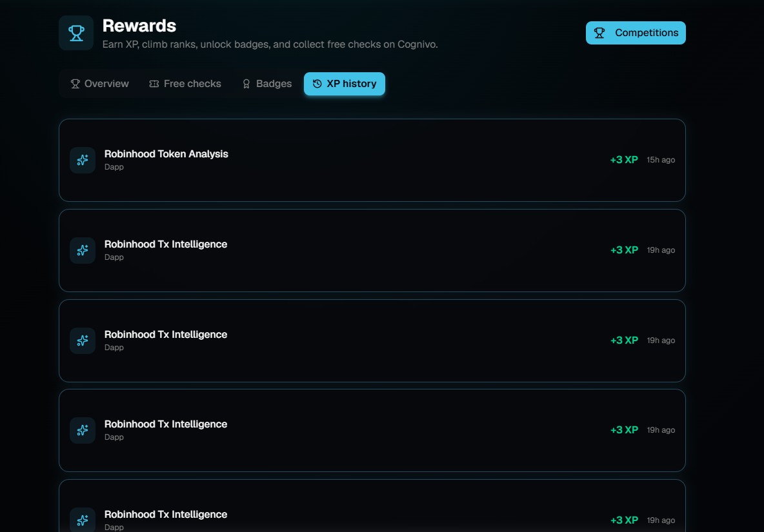Click the "15h ago" timestamp
The width and height of the screenshot is (764, 532).
[661, 160]
